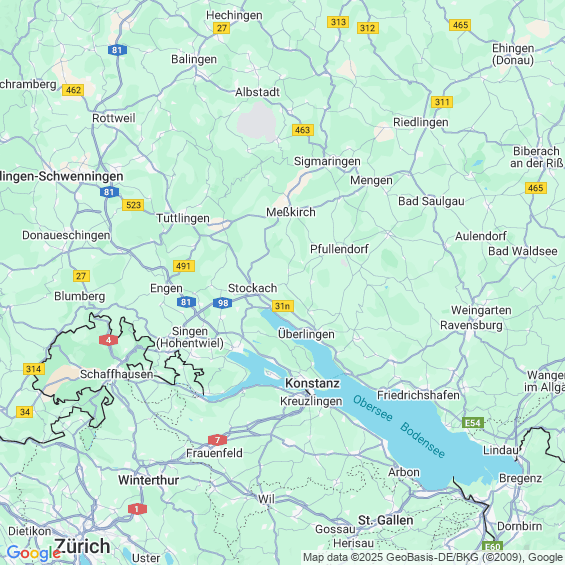565x565 pixels.
Task: Select the Tuttlingen town label
Action: click(x=183, y=218)
